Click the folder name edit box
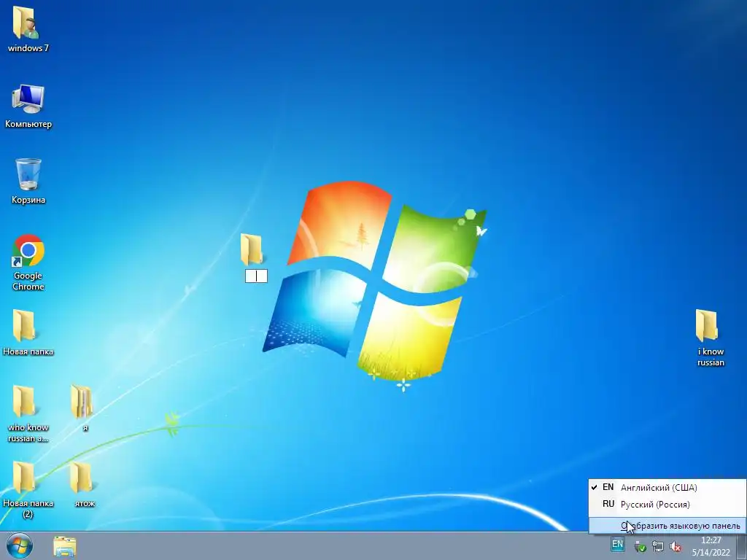The height and width of the screenshot is (560, 747). [256, 276]
